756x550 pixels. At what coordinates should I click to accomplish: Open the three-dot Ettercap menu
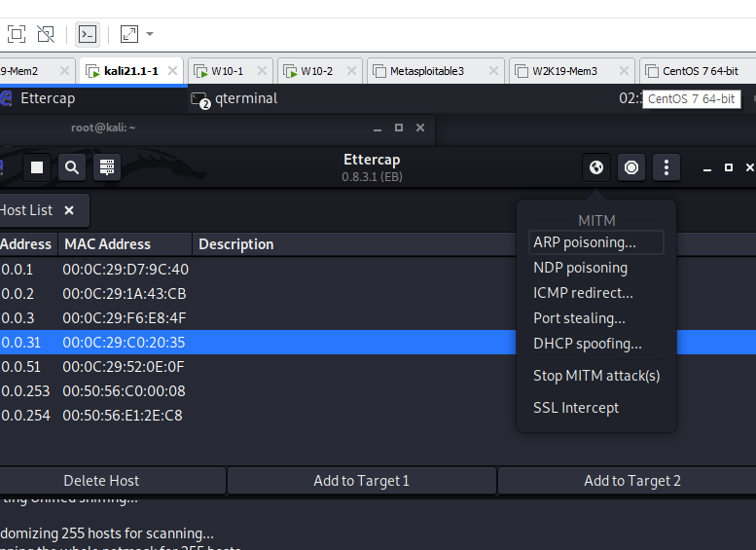tap(666, 167)
